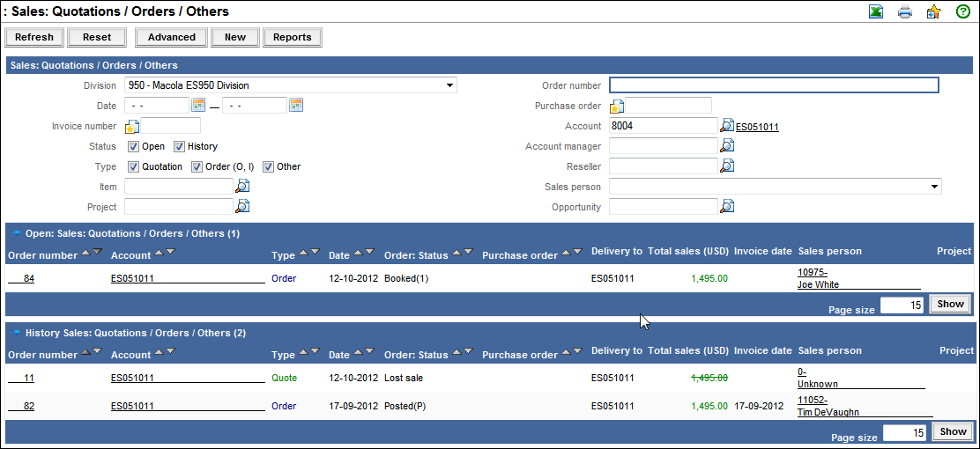980x449 pixels.
Task: Uncheck the Quotation type checkbox
Action: (x=133, y=166)
